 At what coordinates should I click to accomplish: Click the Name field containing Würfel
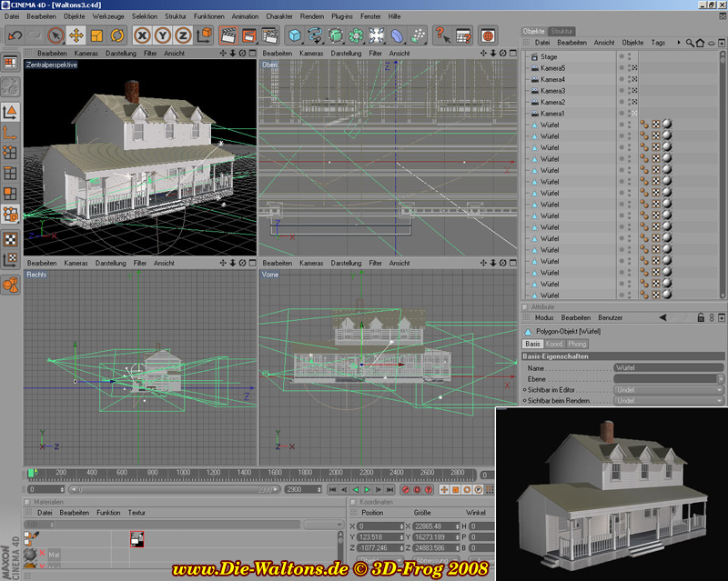668,367
